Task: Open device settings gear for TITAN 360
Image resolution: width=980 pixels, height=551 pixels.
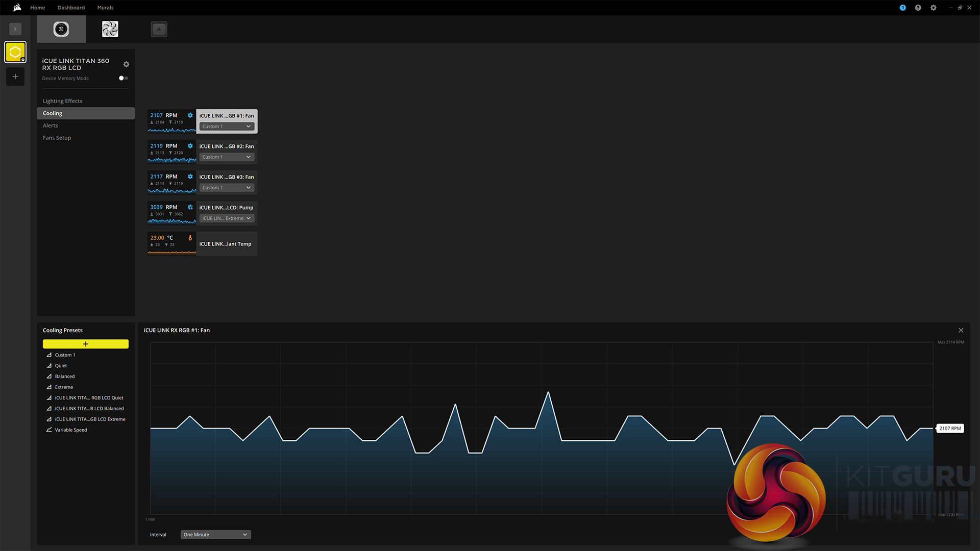Action: [x=126, y=64]
